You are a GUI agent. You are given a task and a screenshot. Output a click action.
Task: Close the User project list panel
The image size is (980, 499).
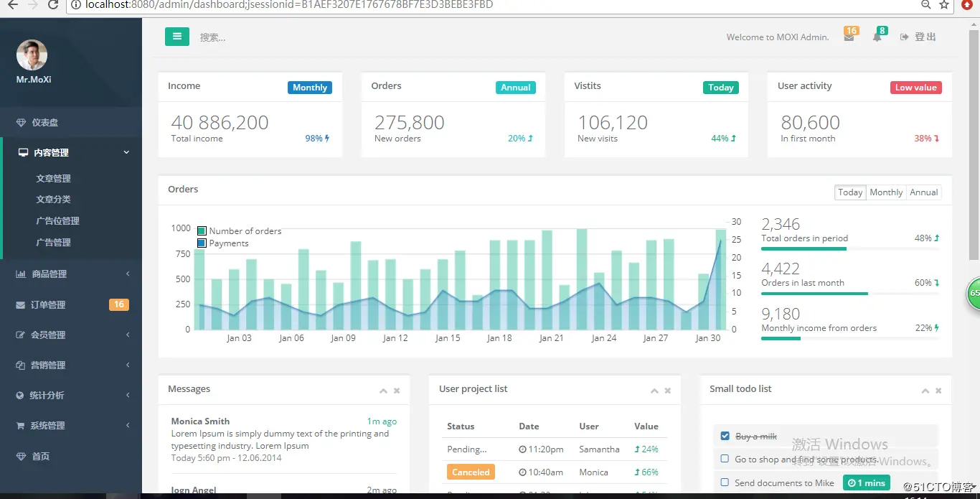[668, 391]
